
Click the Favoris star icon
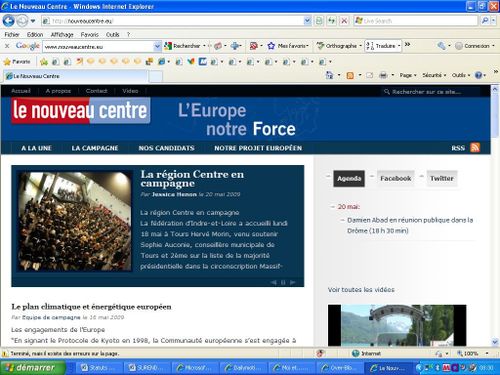coord(7,62)
